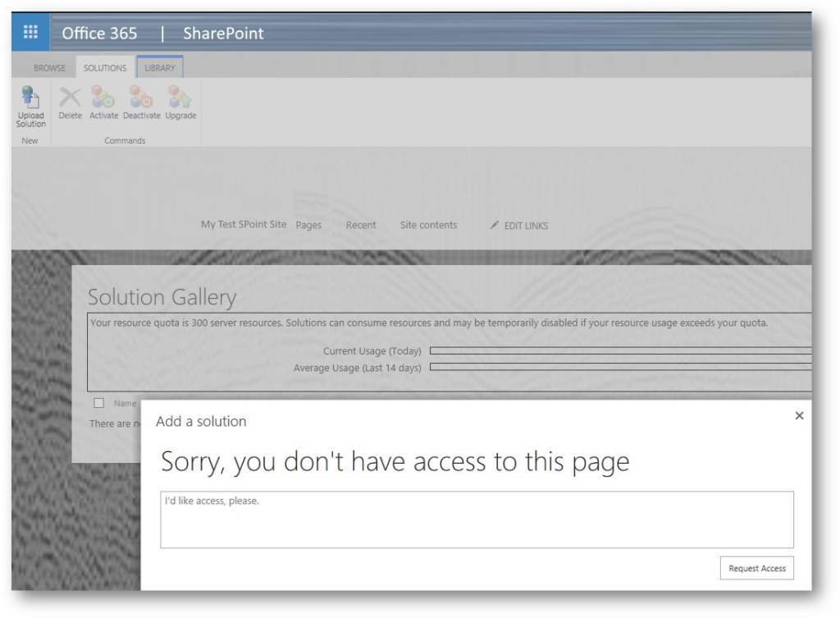Viewport: 840px width, 618px height.
Task: Go to My Test SPoint Site
Action: [244, 224]
